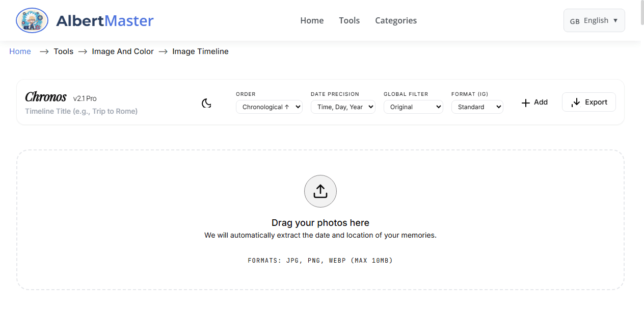The image size is (644, 333).
Task: Click the 'Drag your photos here' heading
Action: click(320, 223)
